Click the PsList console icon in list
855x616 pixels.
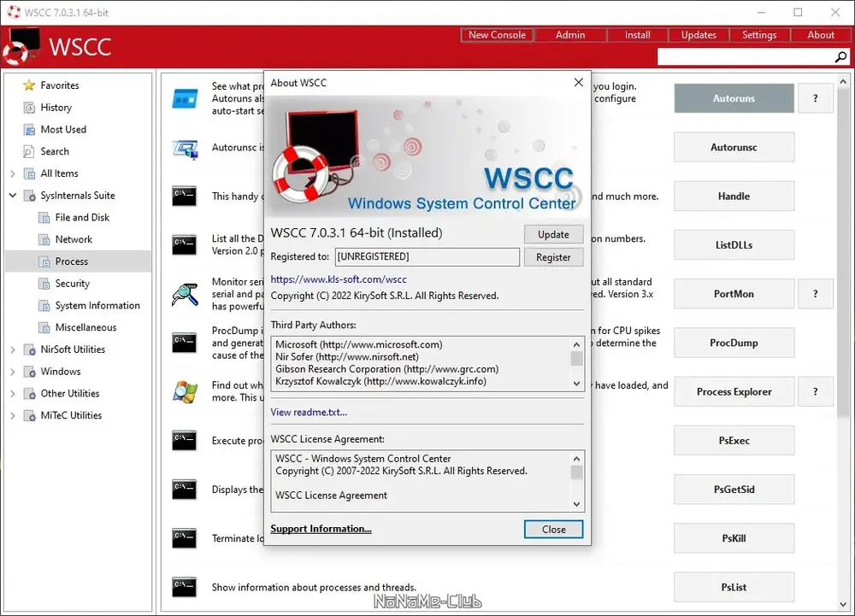(185, 587)
